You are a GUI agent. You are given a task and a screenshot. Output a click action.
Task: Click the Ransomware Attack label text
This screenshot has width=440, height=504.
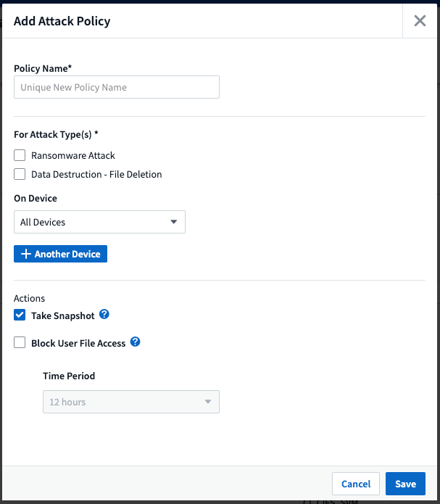pos(73,155)
